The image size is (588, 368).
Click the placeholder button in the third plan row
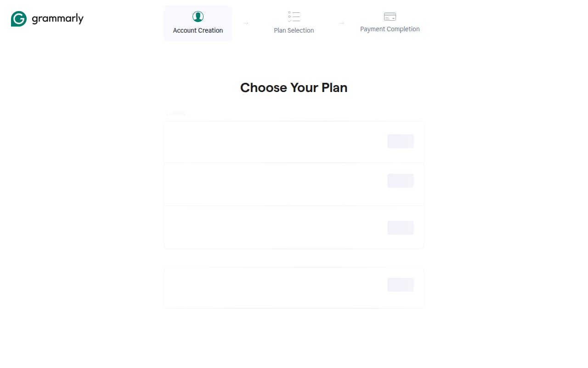click(x=401, y=228)
